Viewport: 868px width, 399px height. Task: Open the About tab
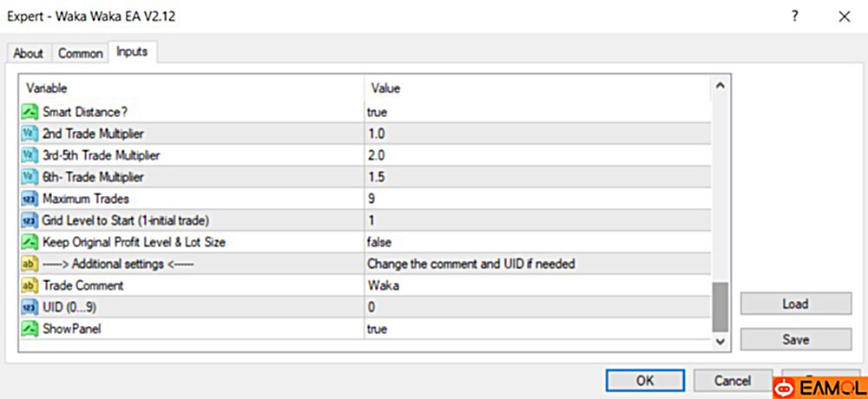(29, 54)
